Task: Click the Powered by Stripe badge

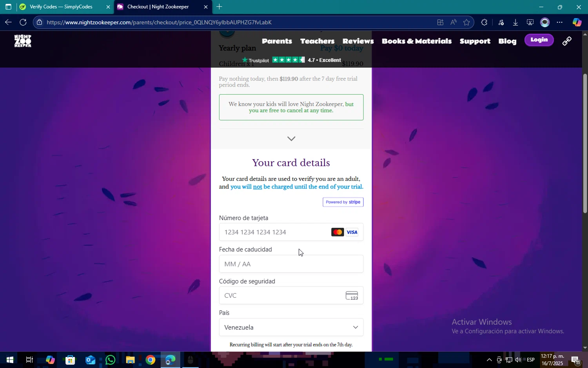Action: coord(343,202)
